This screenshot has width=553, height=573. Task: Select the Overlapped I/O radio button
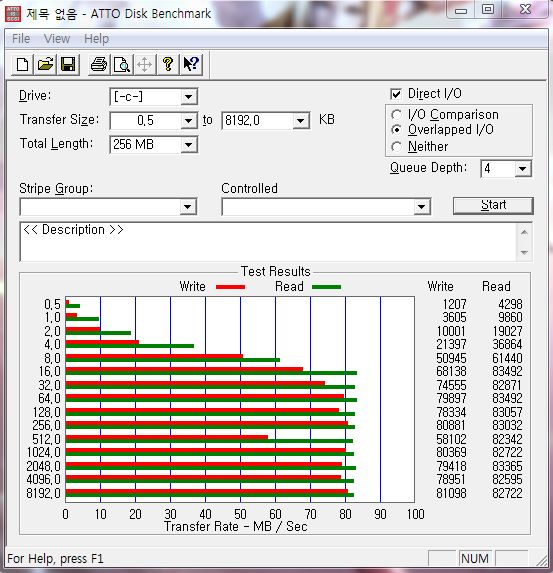(396, 130)
